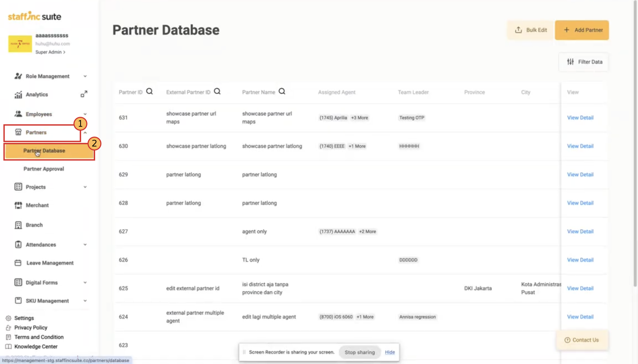Open Settings gear in sidebar

point(9,318)
